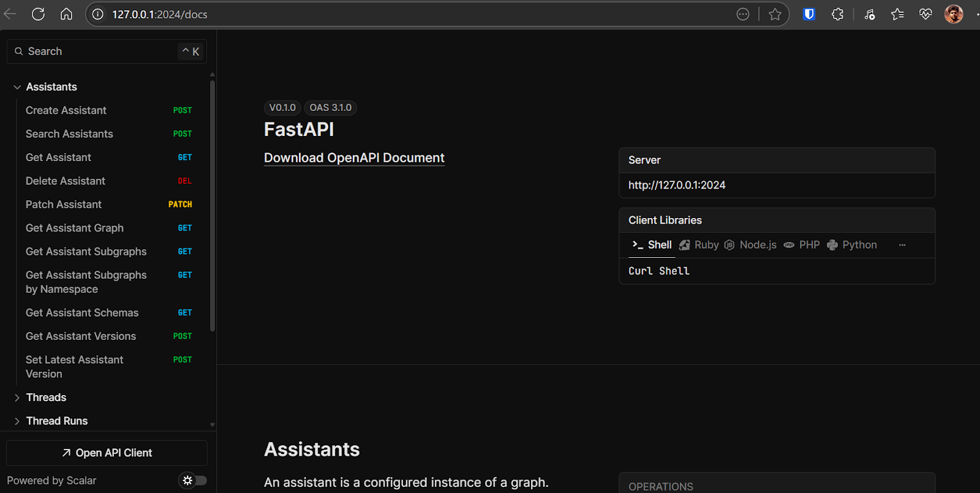
Task: Select the Shell client library tab
Action: coord(652,245)
